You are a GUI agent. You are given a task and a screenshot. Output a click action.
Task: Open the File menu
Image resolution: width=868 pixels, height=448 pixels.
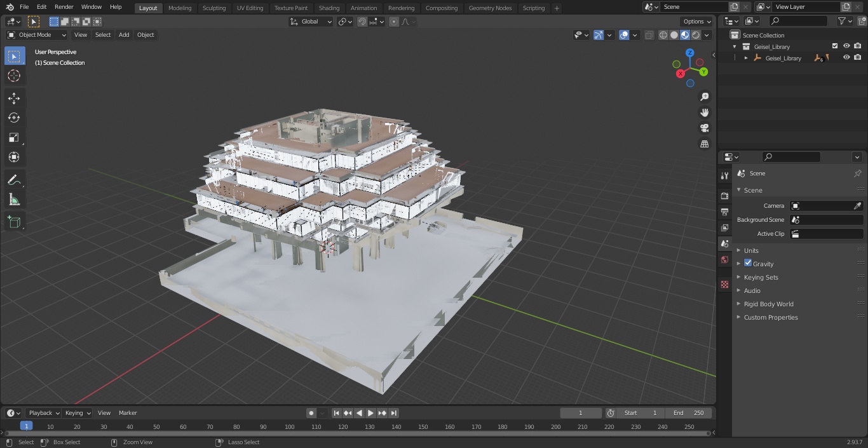click(x=24, y=7)
